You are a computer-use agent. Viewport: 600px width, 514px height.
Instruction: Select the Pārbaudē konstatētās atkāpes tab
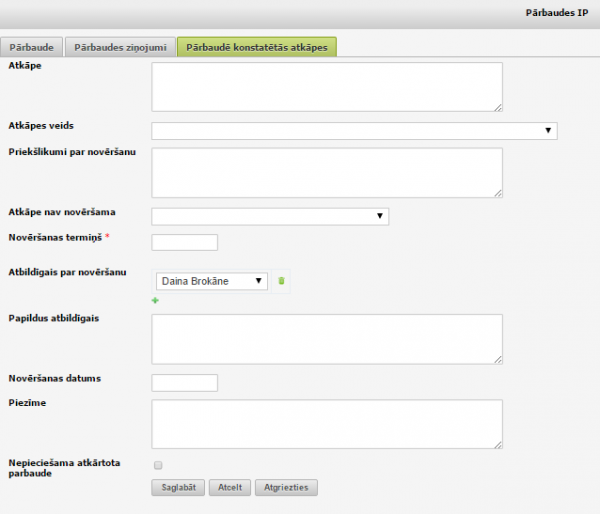coord(257,47)
